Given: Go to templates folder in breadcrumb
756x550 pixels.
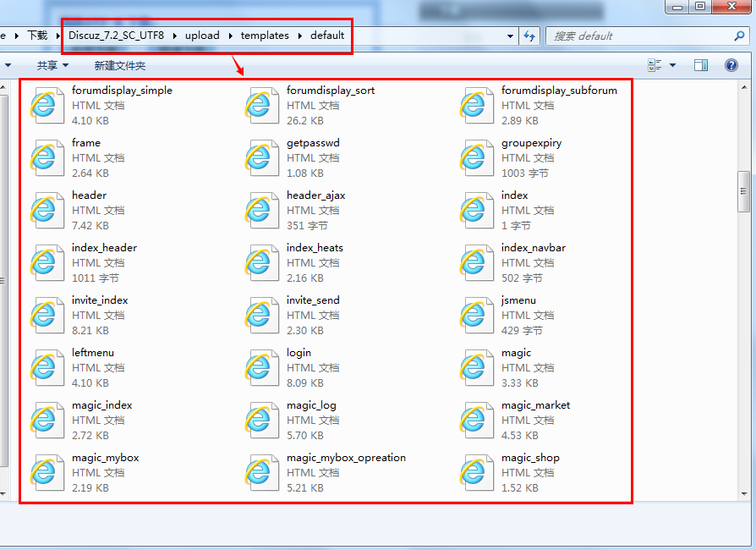Looking at the screenshot, I should click(265, 36).
